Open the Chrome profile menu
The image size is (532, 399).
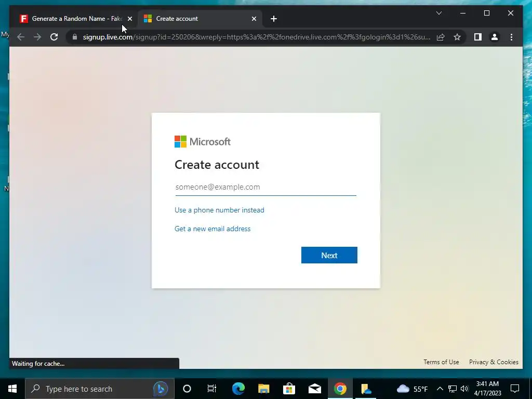(495, 37)
